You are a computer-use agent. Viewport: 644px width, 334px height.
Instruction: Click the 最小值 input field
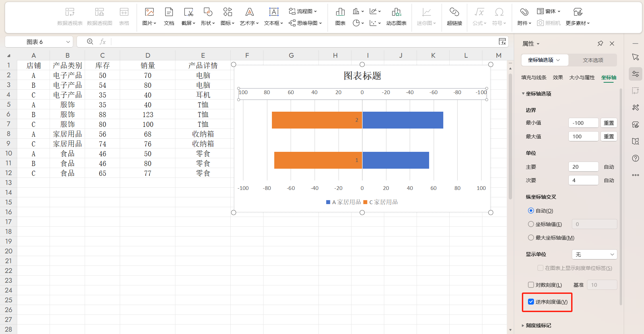point(584,123)
